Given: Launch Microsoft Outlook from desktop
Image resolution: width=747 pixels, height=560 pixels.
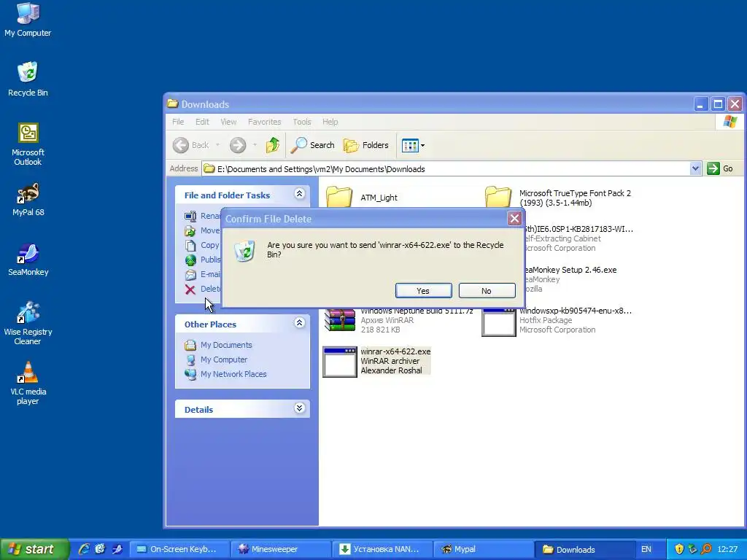Looking at the screenshot, I should click(x=28, y=144).
